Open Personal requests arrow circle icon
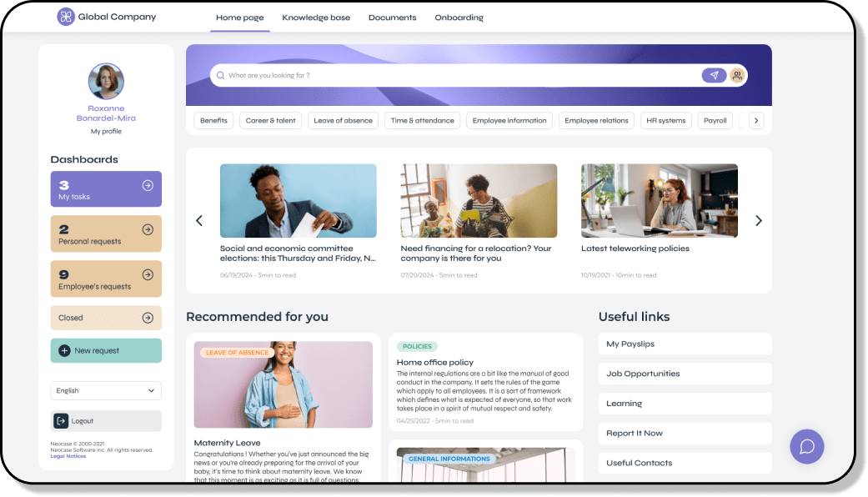This screenshot has height=497, width=868. (148, 229)
